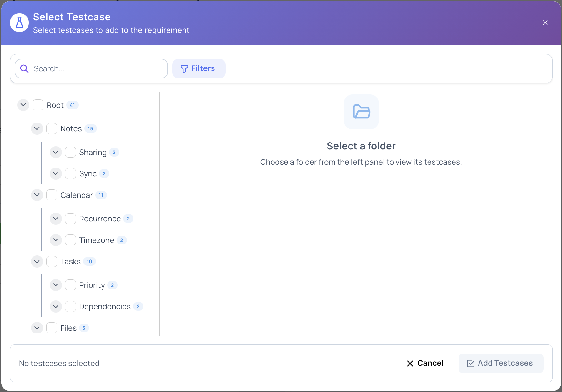Select the Calendar folder checkbox

tap(52, 195)
